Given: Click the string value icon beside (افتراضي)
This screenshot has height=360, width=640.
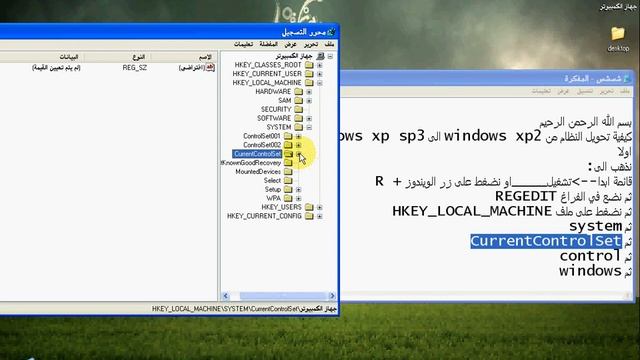Looking at the screenshot, I should [x=210, y=68].
